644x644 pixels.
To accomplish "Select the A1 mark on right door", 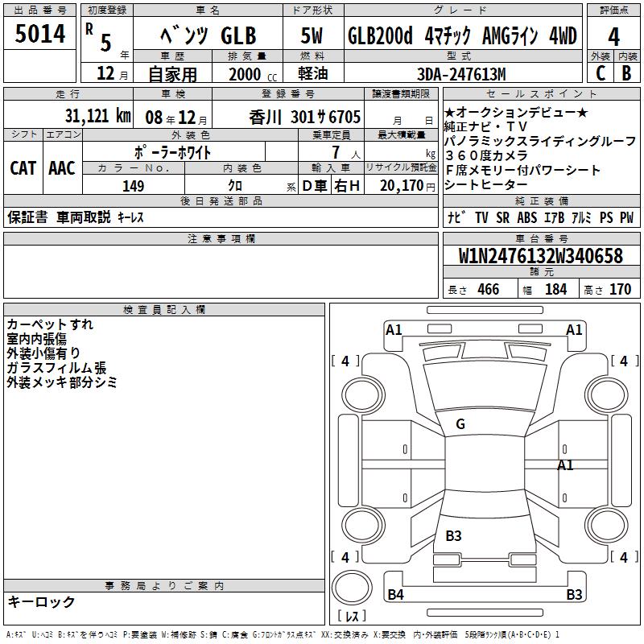I will [565, 465].
